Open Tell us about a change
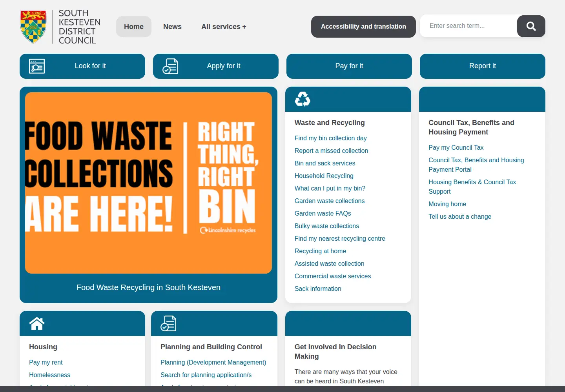The width and height of the screenshot is (565, 392). (460, 216)
